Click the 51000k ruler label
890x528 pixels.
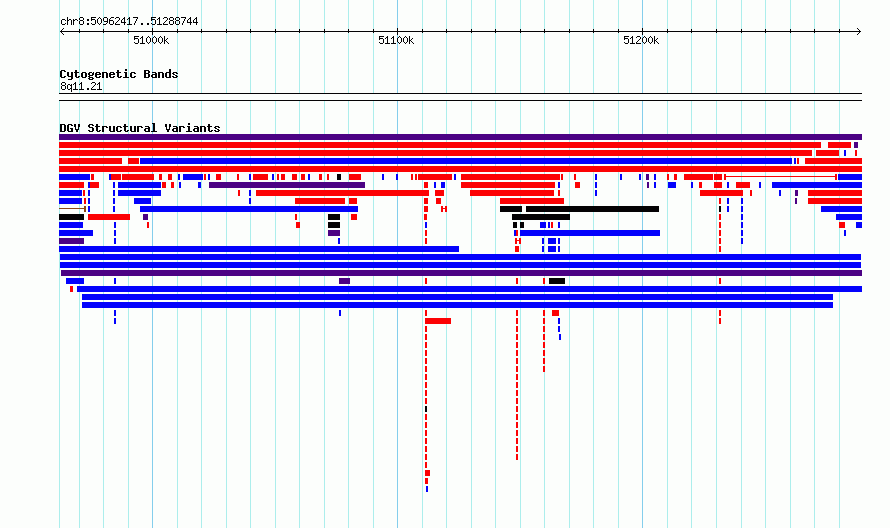pos(151,40)
